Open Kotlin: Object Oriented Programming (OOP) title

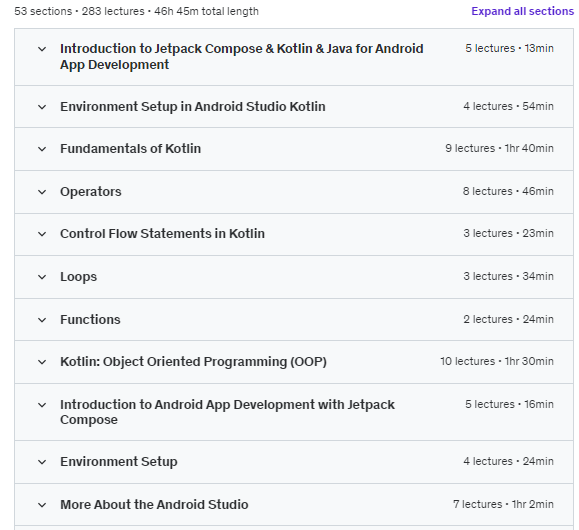coord(193,362)
